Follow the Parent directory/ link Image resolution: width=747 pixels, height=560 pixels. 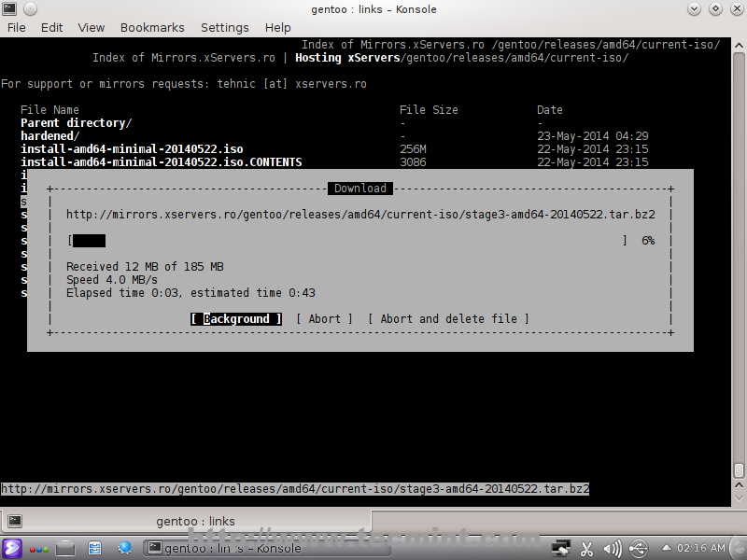76,123
